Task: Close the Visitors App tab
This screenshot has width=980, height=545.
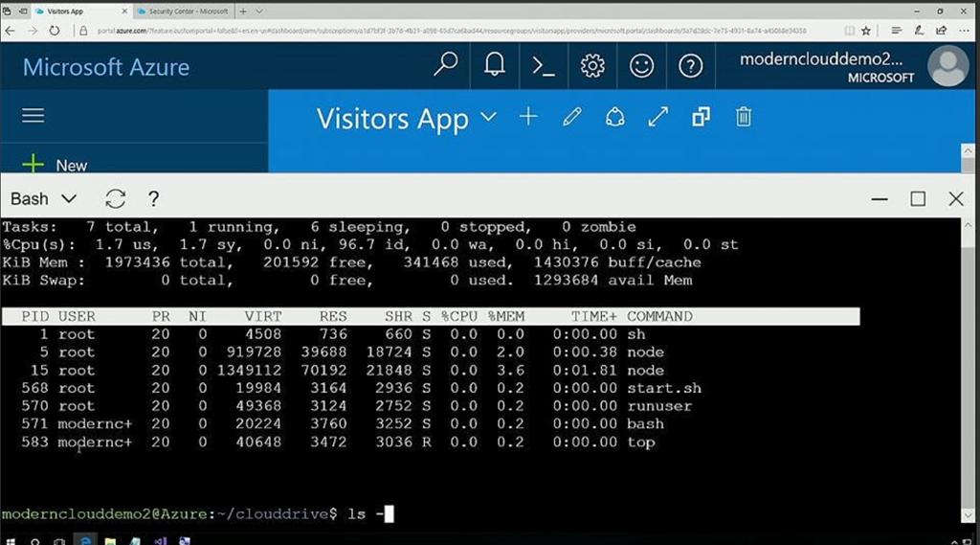Action: [x=124, y=11]
